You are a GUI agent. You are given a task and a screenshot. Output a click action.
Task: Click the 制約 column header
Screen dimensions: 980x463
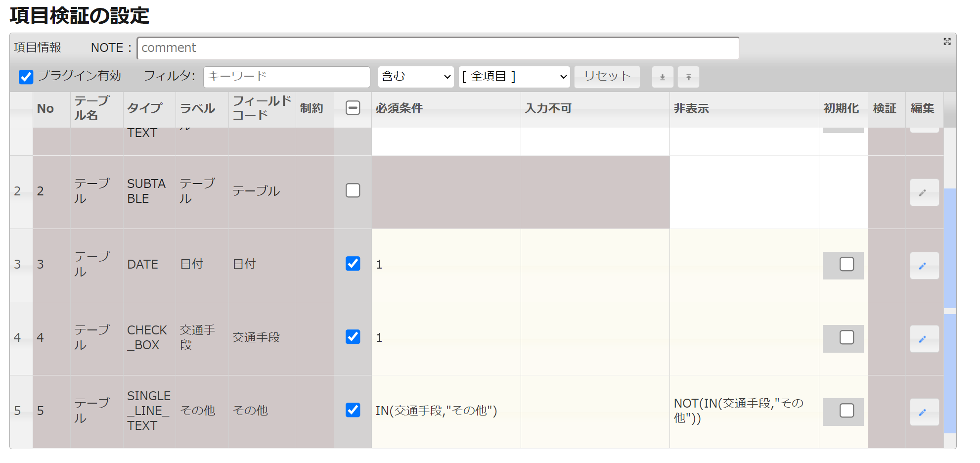click(x=314, y=109)
